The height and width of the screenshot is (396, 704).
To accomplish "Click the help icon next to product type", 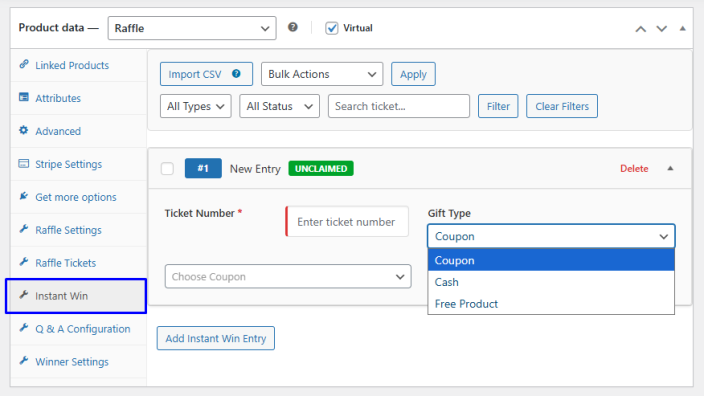I will (293, 27).
